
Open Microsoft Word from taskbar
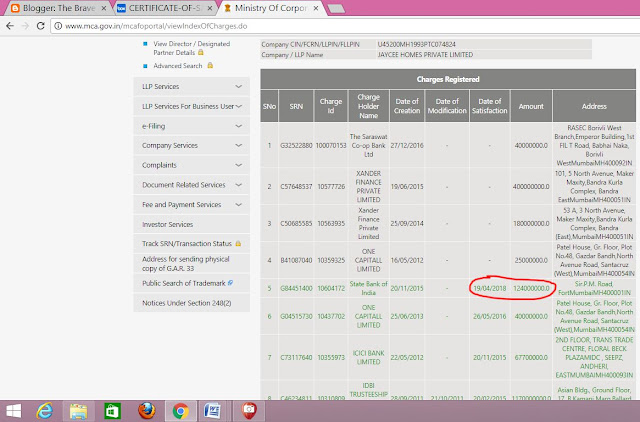tap(212, 411)
